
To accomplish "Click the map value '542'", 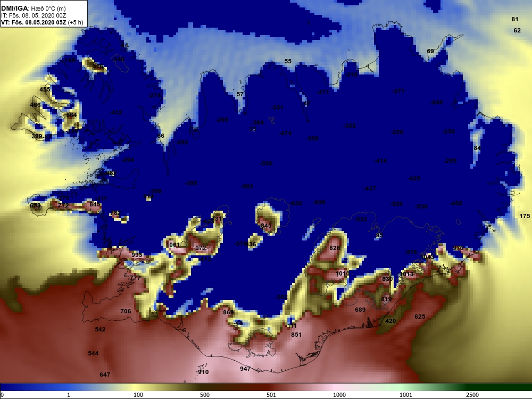I will pos(100,329).
